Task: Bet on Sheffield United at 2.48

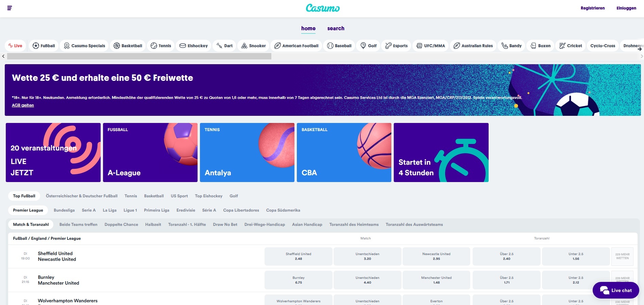Action: tap(298, 256)
